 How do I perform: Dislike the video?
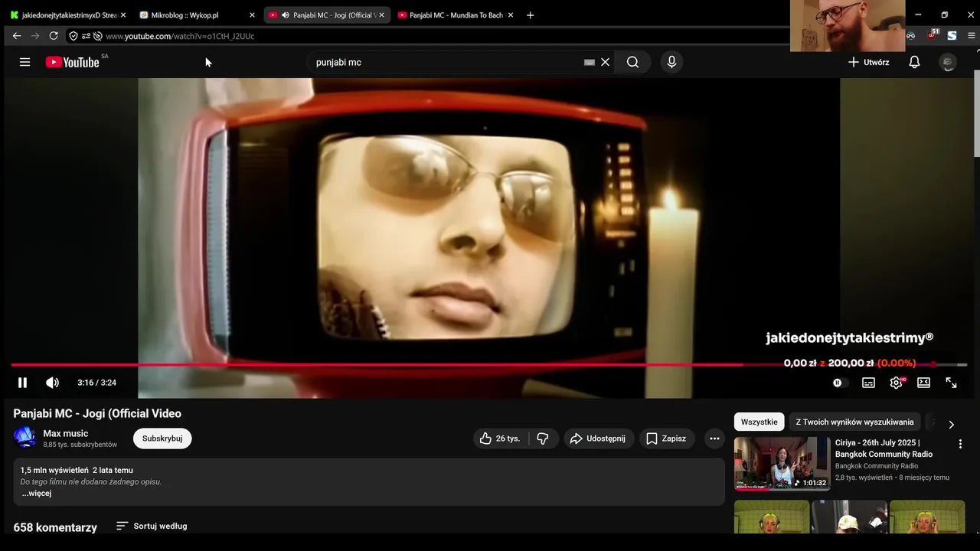coord(543,439)
